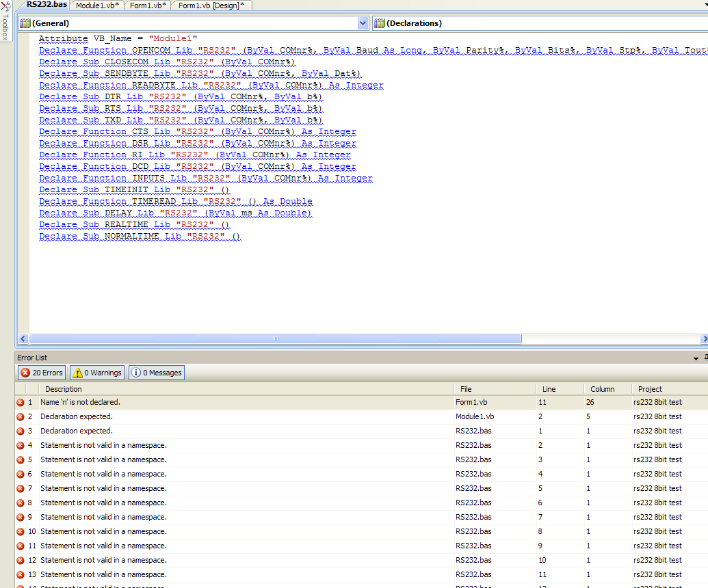
Task: Click error icon for 'n' not declared
Action: pos(21,403)
